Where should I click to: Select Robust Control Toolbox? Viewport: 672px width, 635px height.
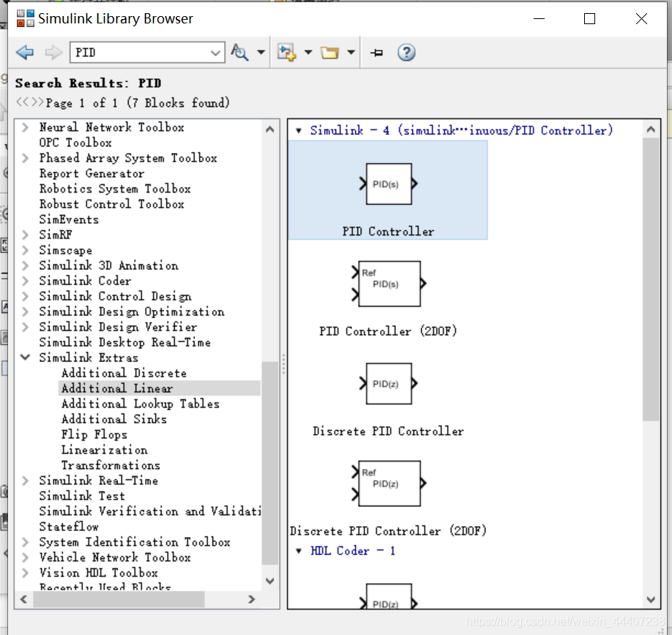tap(111, 204)
